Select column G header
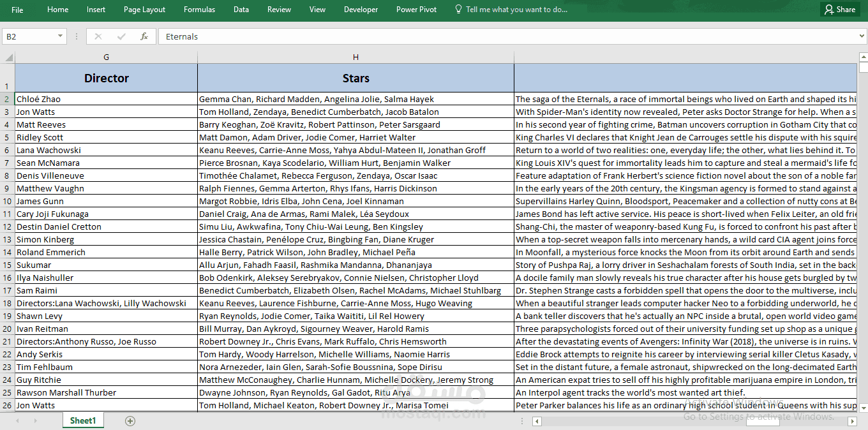 pos(106,57)
